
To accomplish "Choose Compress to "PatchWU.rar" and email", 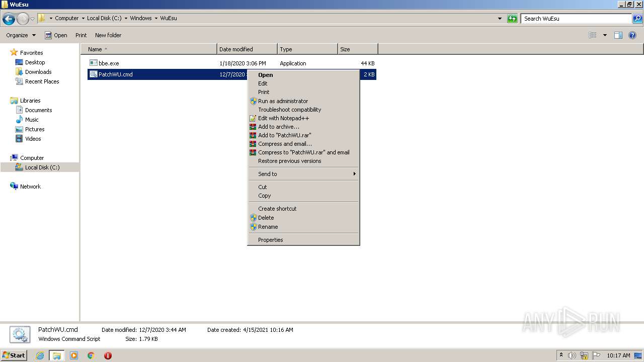I will [x=303, y=152].
